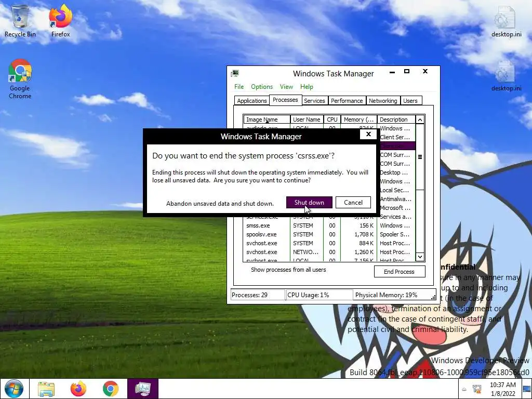The image size is (532, 399).
Task: Click the process list scrollbar thumb
Action: [x=420, y=157]
